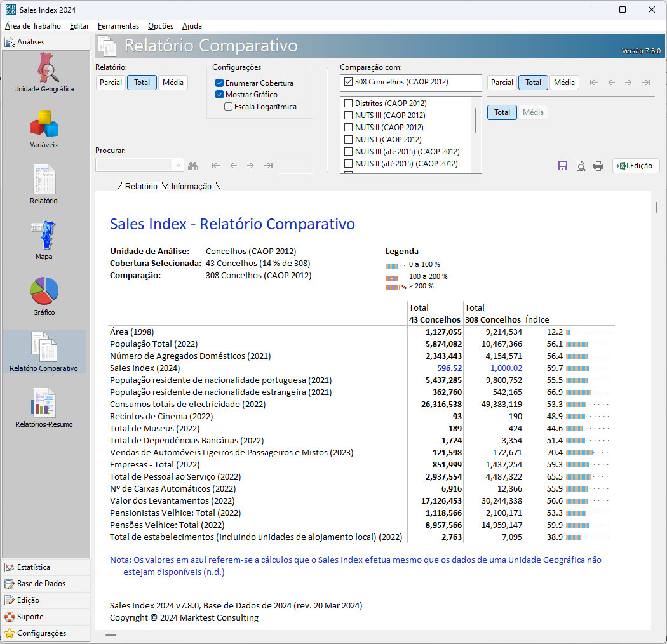Check Distritos (CAOP 2012) in comparison list

(x=348, y=104)
